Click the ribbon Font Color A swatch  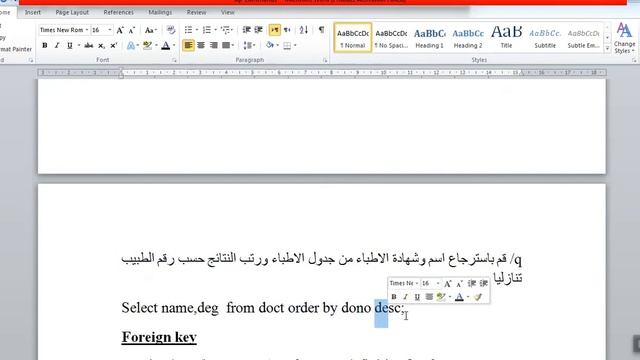166,45
